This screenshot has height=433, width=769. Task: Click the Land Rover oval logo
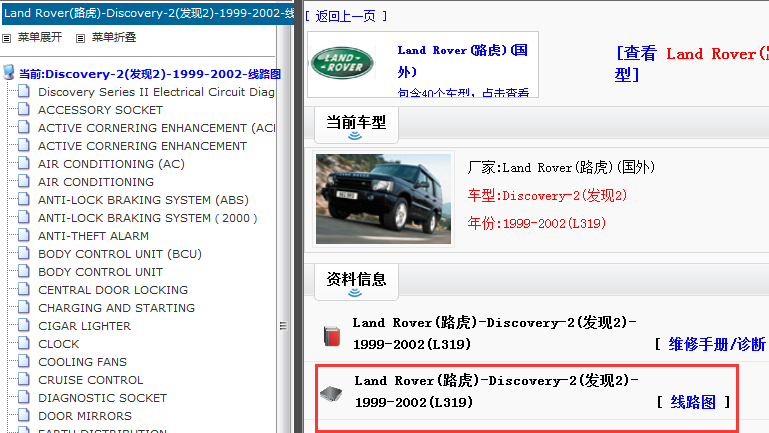point(342,63)
